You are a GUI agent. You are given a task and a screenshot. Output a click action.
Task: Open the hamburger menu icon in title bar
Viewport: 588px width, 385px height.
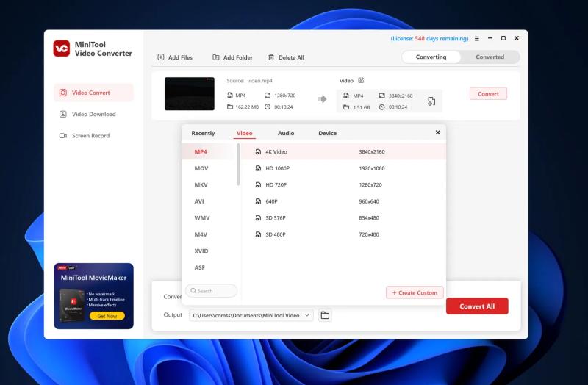coord(477,38)
